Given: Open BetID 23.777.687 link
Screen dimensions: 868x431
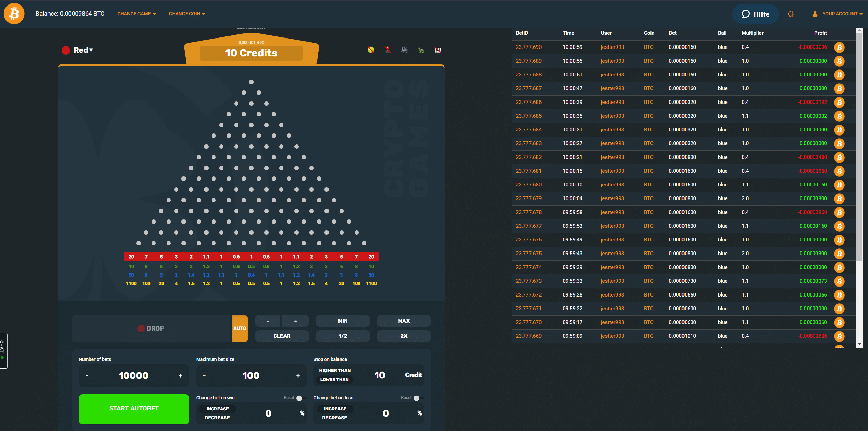Looking at the screenshot, I should tap(528, 88).
